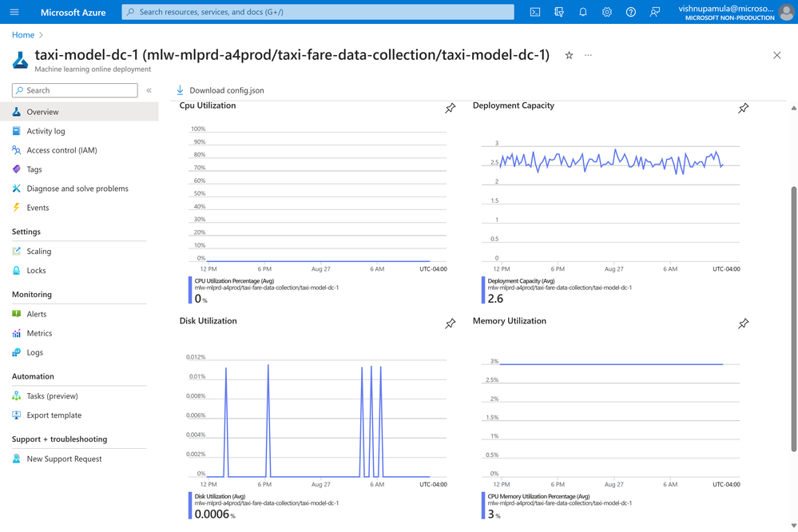The image size is (798, 532).
Task: Open Diagnose and solve problems
Action: pos(79,189)
